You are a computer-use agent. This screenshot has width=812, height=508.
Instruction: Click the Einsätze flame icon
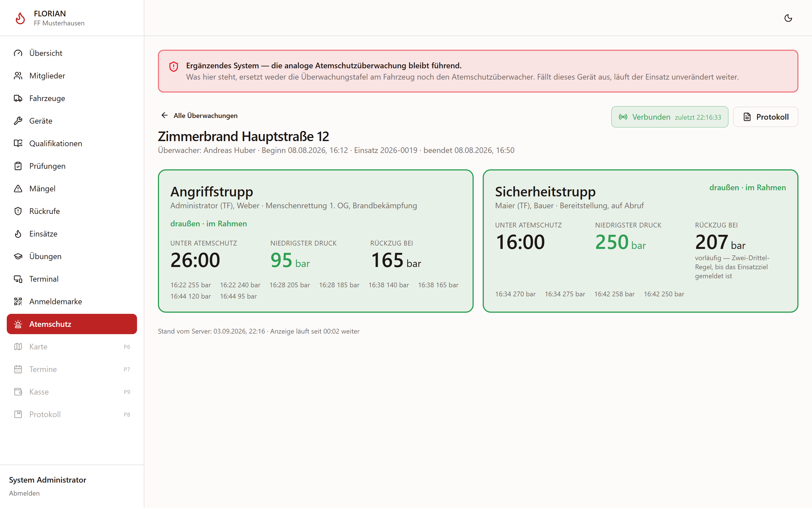18,233
